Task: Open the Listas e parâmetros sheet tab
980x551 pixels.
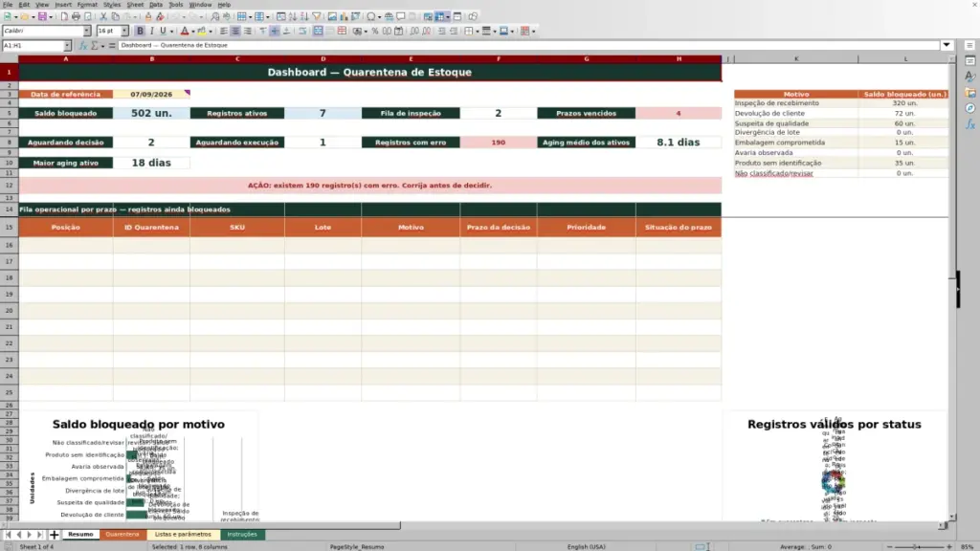Action: pyautogui.click(x=183, y=535)
